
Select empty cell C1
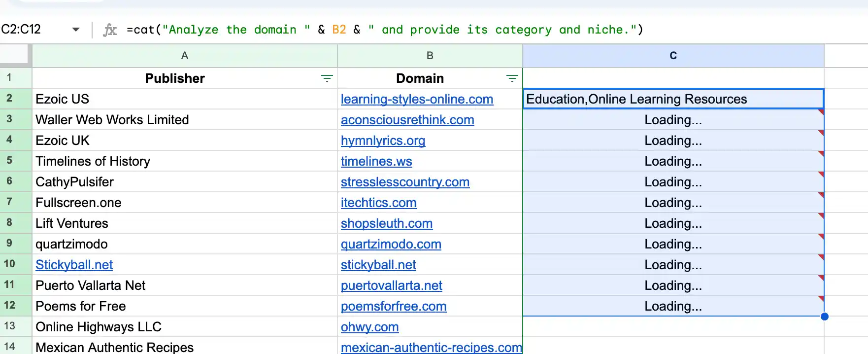point(673,78)
